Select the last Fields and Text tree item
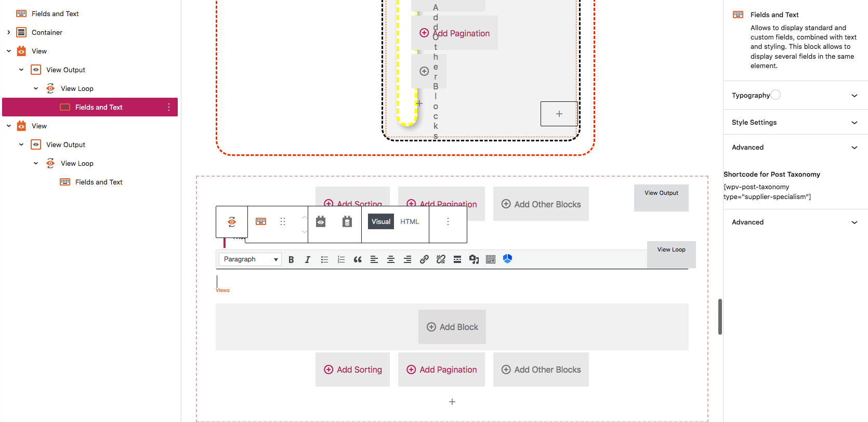 (x=90, y=182)
